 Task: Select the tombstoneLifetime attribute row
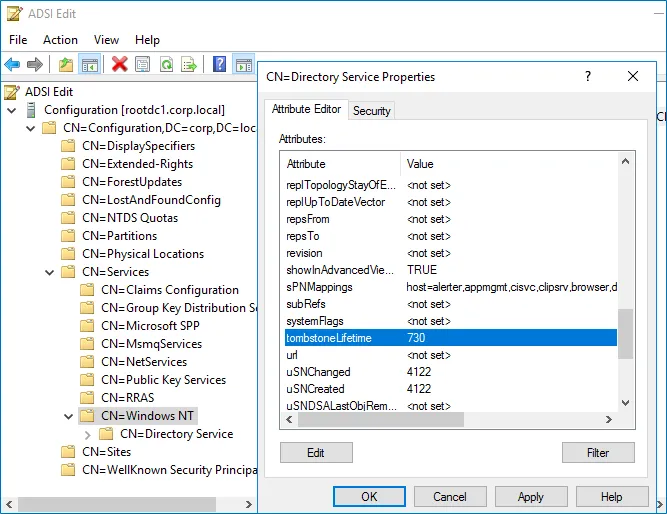coord(451,338)
